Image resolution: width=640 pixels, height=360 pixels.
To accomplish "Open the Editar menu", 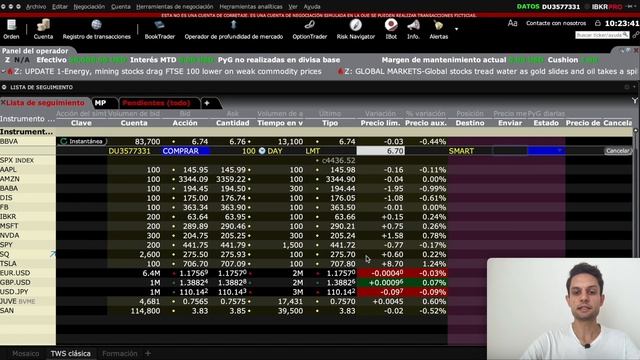I will tap(60, 7).
